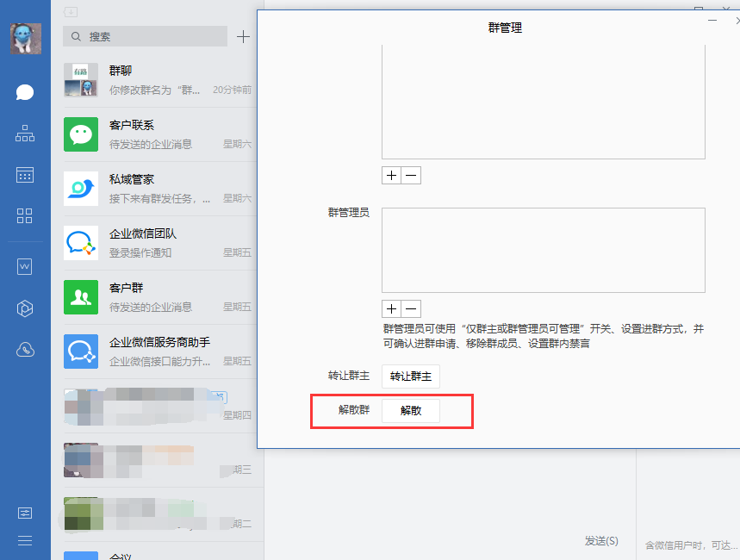Click the 转让群主 button
This screenshot has height=560, width=740.
[x=411, y=376]
